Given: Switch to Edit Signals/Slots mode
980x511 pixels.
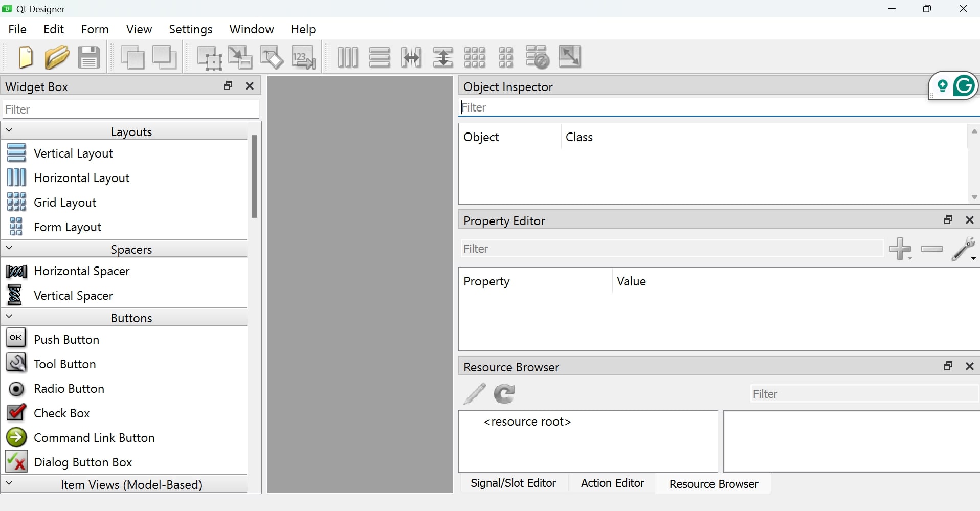Looking at the screenshot, I should (x=240, y=57).
